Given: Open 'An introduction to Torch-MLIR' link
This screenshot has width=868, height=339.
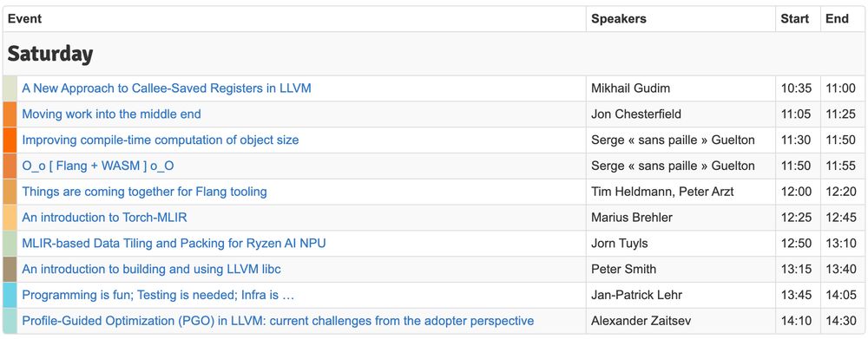Looking at the screenshot, I should (105, 218).
